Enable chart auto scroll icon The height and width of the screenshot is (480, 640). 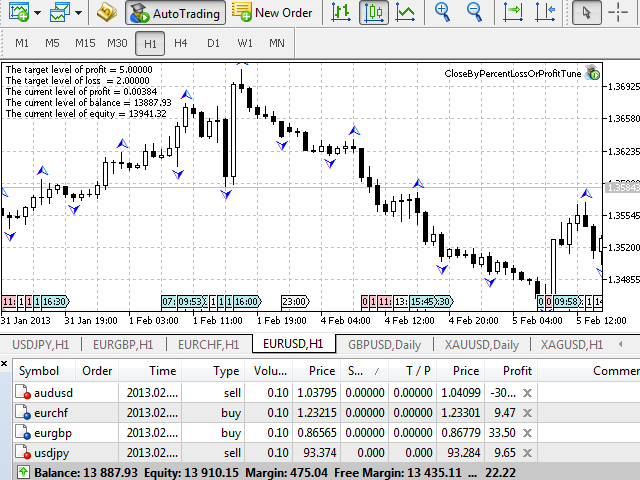(511, 13)
